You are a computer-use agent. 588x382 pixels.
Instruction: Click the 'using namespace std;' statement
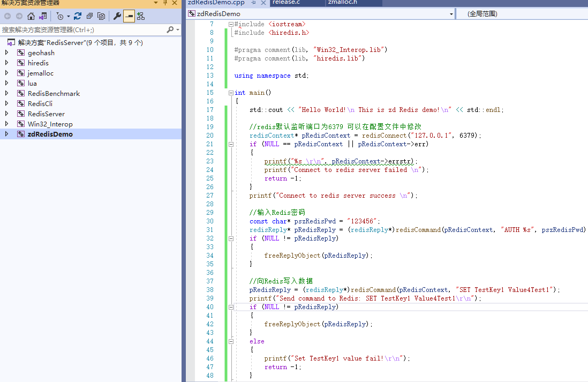click(272, 76)
